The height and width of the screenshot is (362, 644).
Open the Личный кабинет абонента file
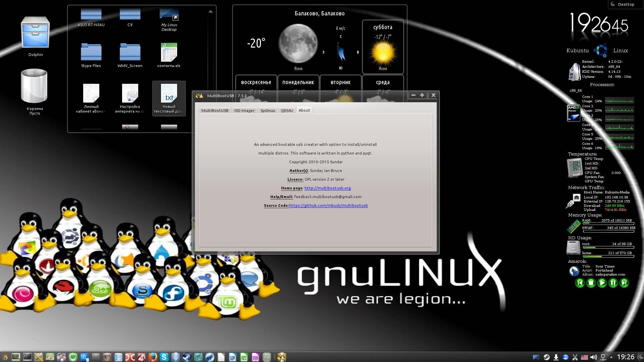click(x=91, y=98)
